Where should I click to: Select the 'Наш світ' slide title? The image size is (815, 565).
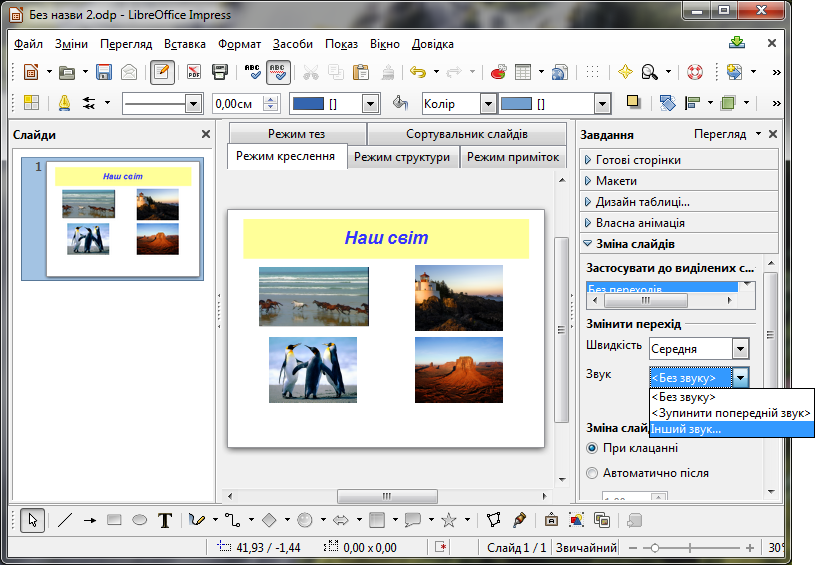click(x=386, y=238)
